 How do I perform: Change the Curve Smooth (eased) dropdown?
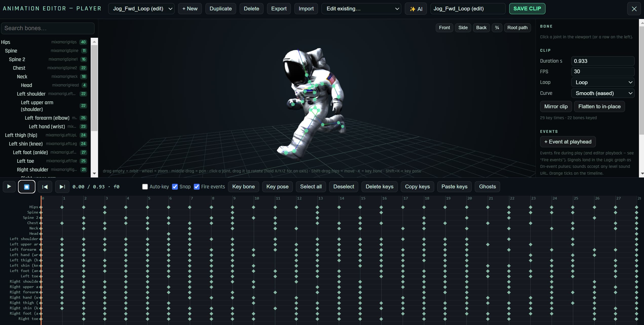click(x=603, y=93)
